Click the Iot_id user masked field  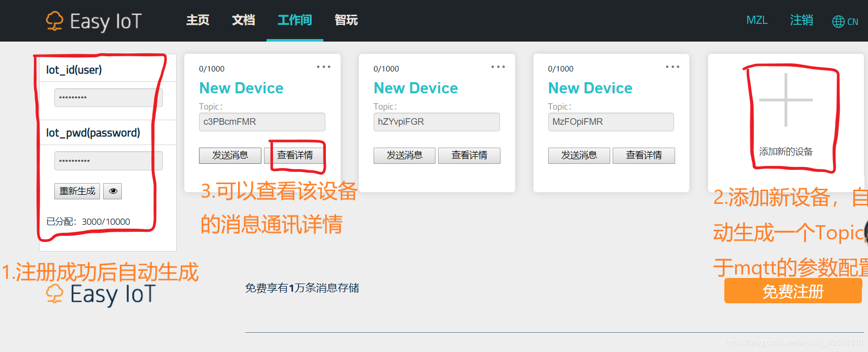pos(109,97)
